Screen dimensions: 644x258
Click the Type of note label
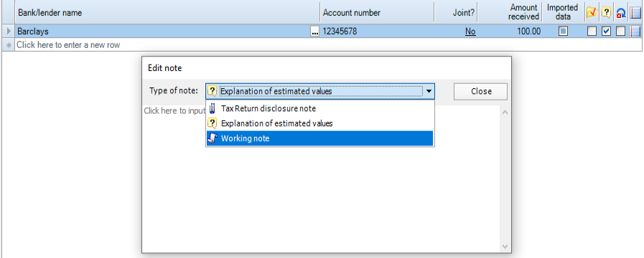click(173, 90)
